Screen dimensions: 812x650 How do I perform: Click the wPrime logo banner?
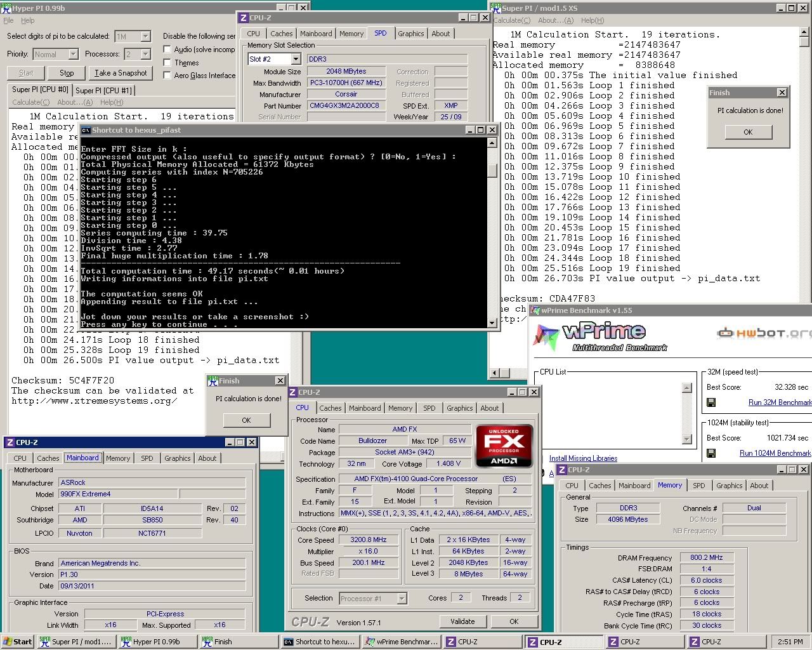[600, 336]
